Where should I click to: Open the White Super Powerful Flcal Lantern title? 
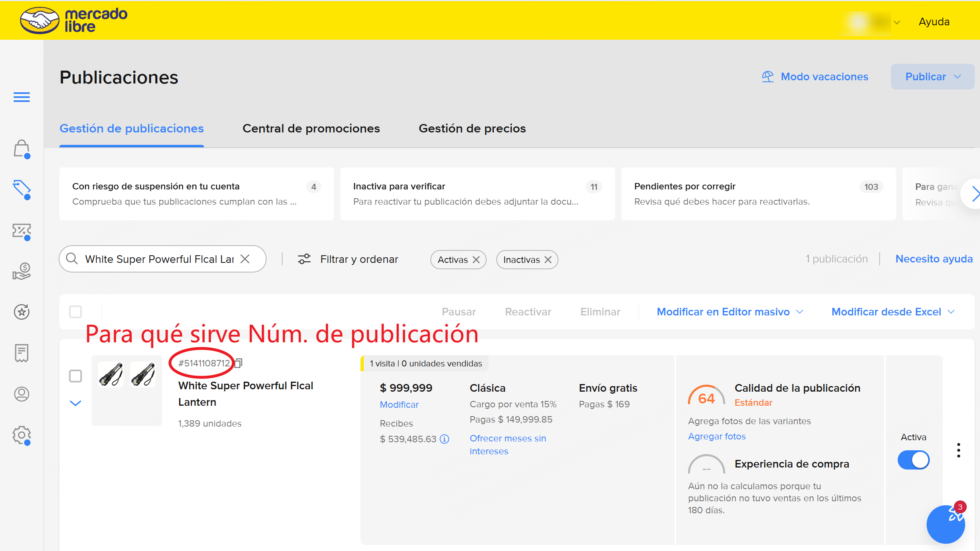click(x=246, y=394)
